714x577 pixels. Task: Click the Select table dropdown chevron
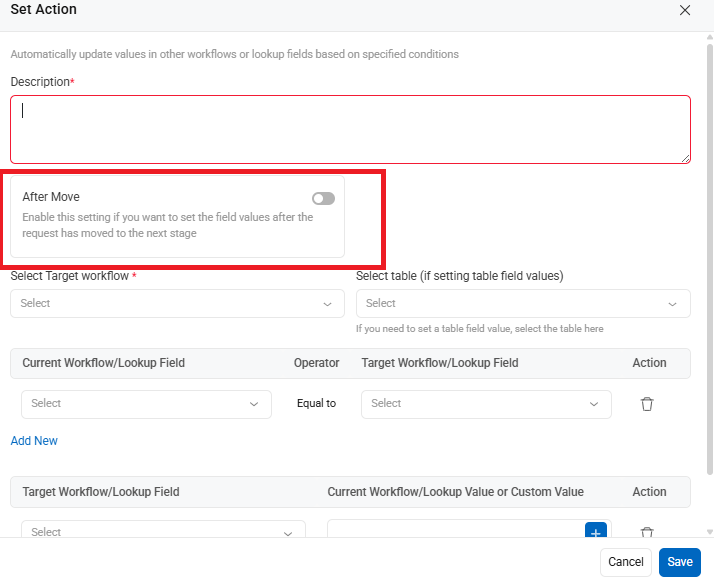coord(672,304)
